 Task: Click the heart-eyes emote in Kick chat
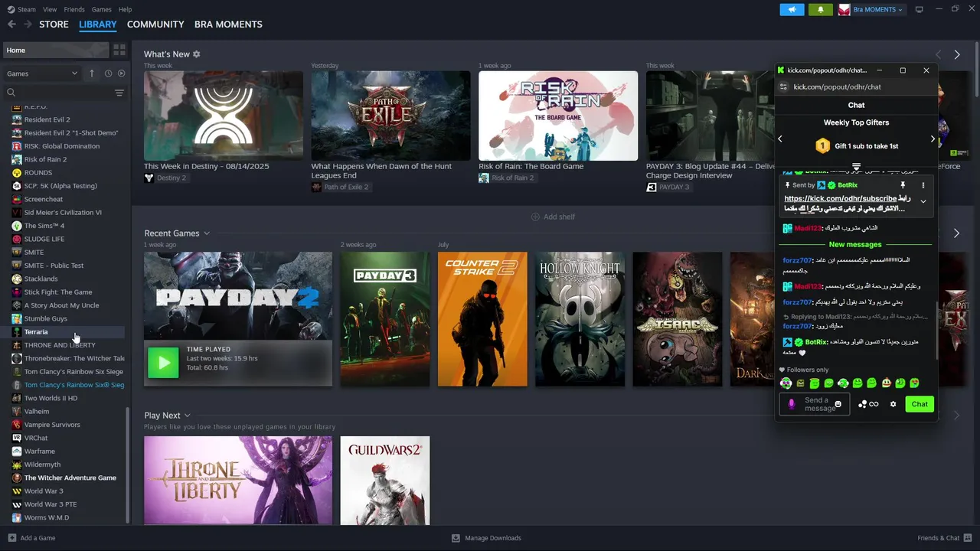click(914, 383)
